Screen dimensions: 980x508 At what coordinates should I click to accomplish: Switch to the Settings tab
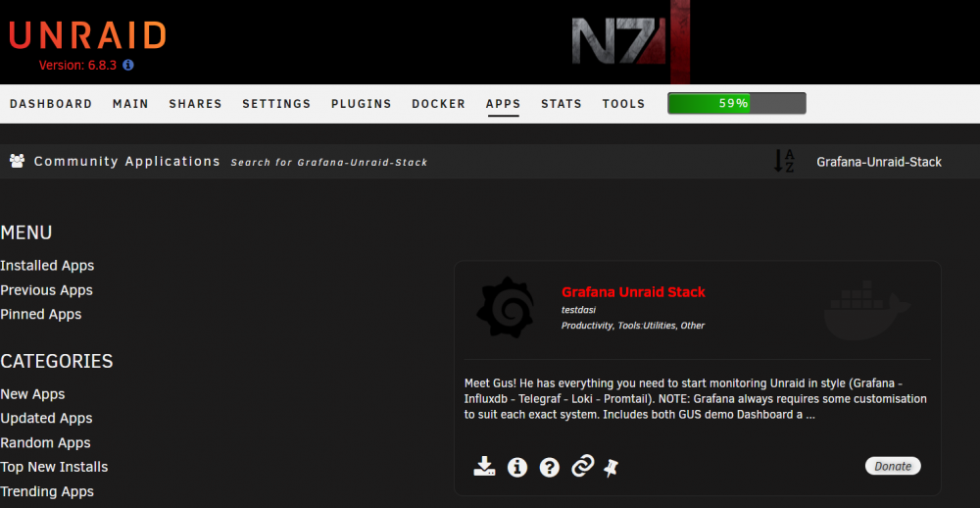277,104
